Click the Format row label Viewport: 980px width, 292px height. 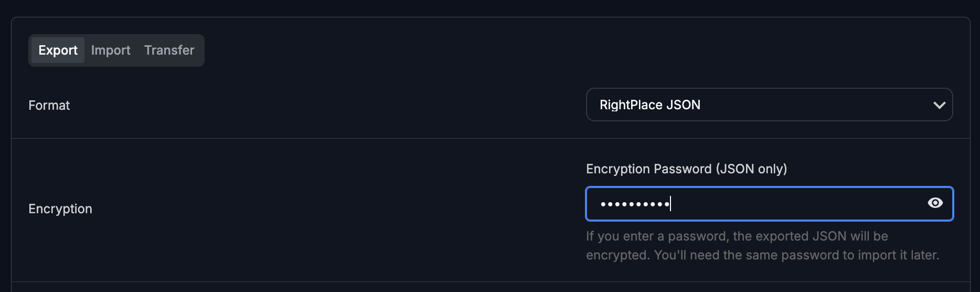pos(49,106)
